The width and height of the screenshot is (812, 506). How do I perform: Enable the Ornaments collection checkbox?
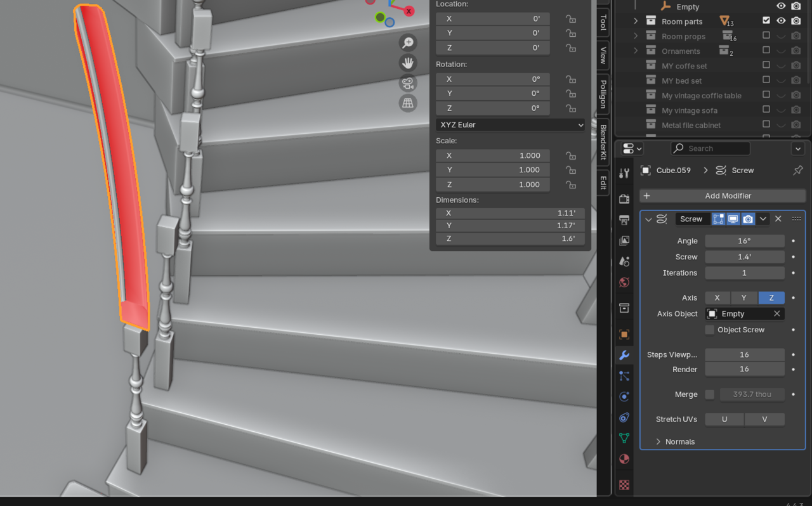[x=766, y=50]
